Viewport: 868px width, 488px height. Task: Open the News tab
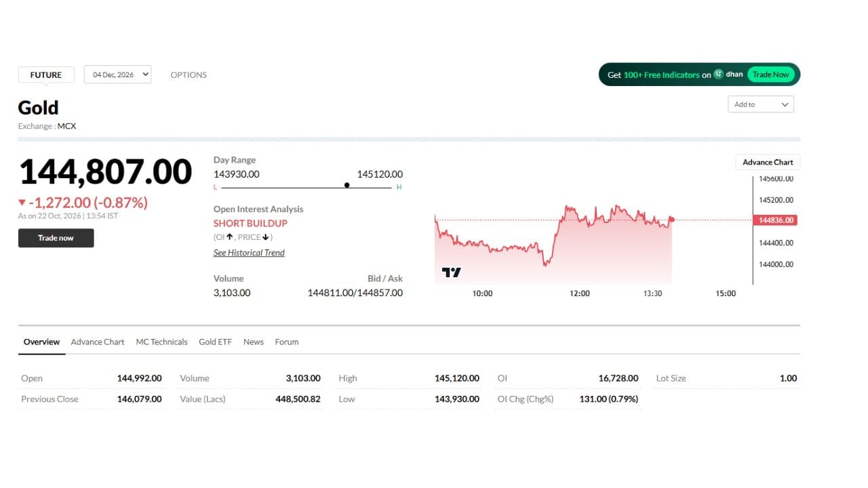(x=254, y=342)
